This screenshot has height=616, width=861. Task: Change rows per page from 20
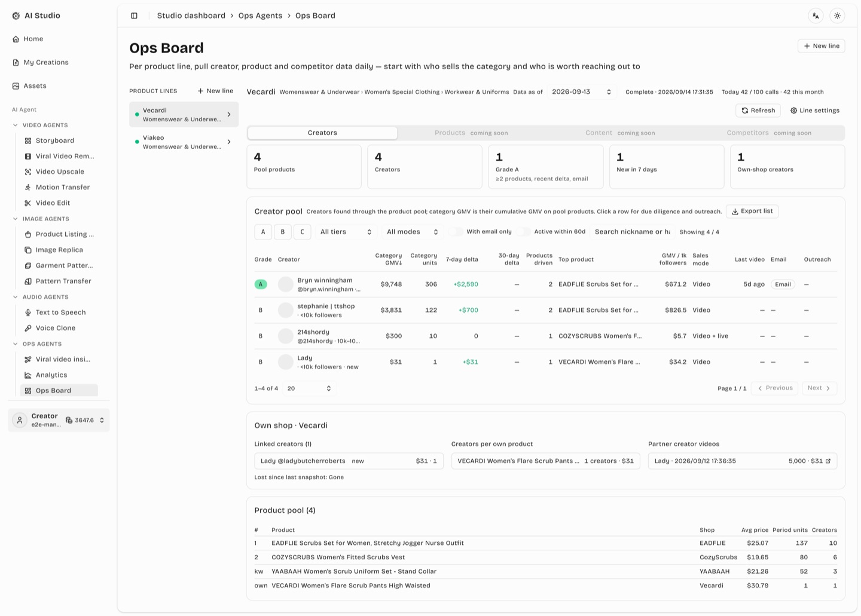coord(309,388)
